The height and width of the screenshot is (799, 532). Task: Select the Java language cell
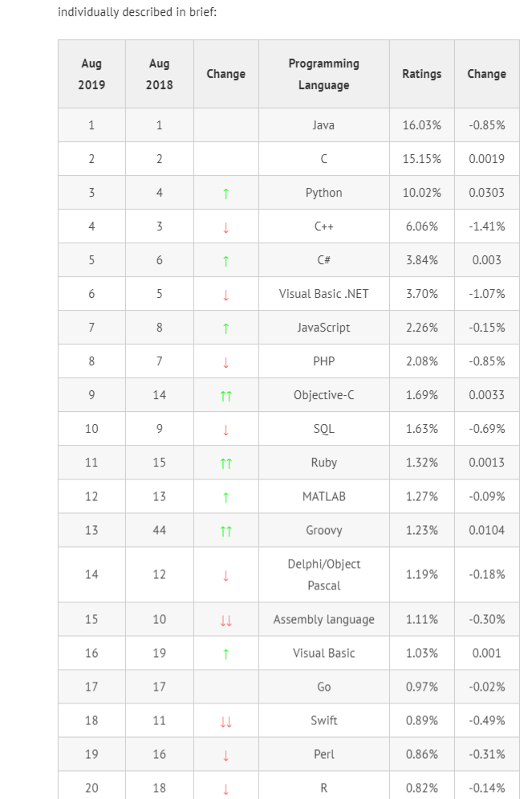pos(324,124)
